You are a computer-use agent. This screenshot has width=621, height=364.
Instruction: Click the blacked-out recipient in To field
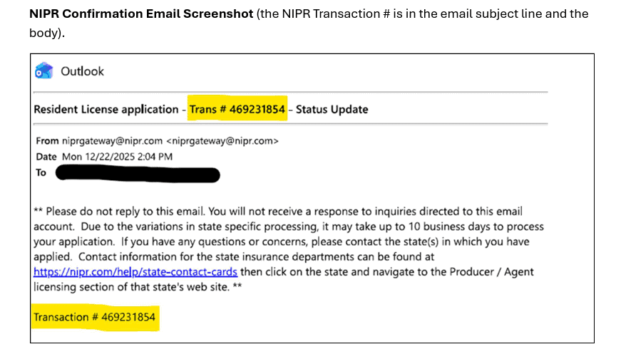coord(137,173)
